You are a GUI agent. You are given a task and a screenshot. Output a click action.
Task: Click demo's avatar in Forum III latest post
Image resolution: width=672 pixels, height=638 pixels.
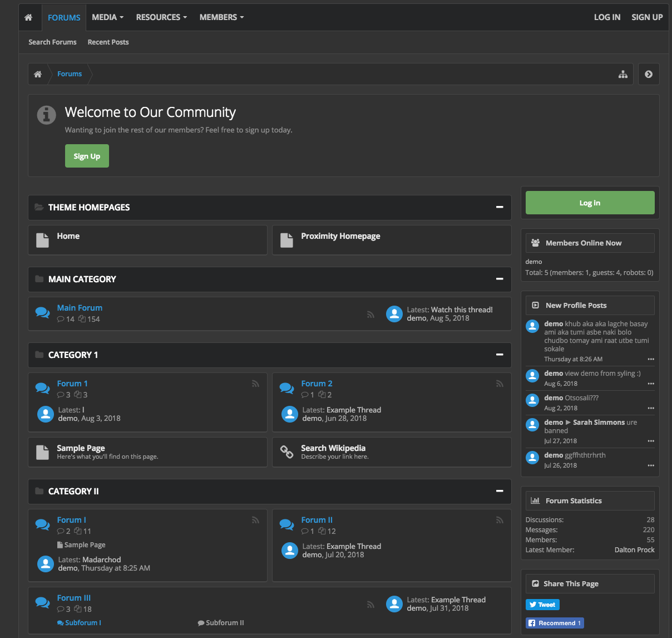394,604
